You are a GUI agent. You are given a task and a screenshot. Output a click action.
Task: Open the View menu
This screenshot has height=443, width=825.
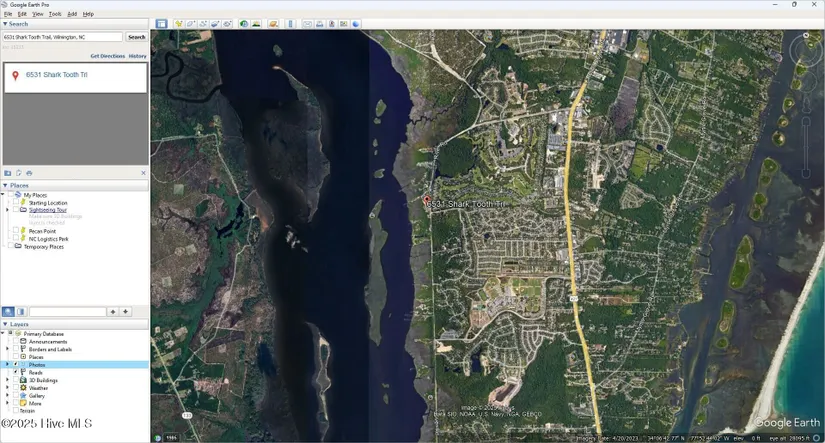[x=38, y=14]
